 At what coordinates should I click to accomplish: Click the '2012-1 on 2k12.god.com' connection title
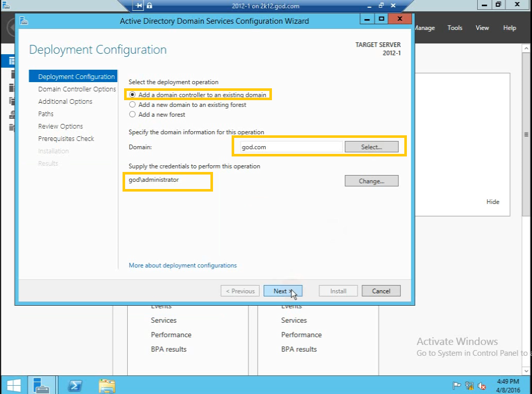pos(265,6)
